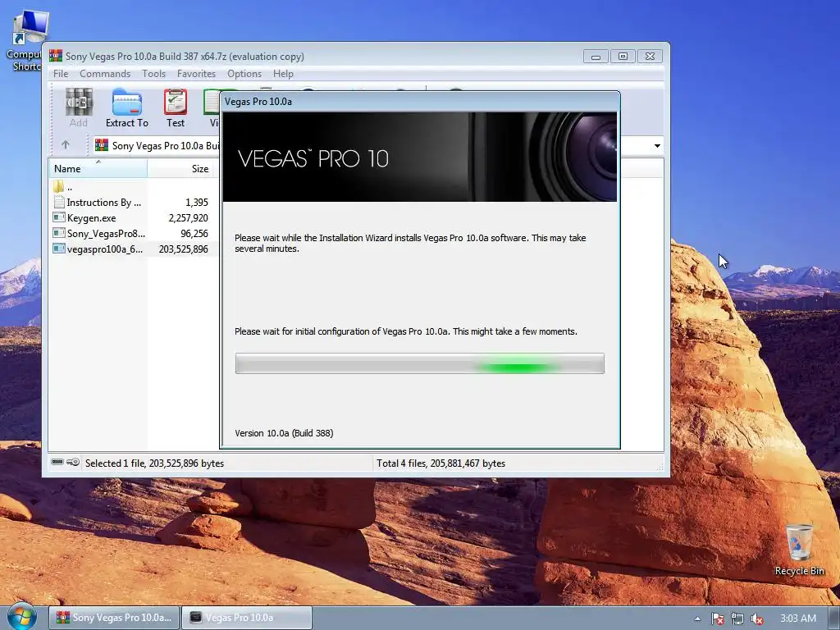The width and height of the screenshot is (840, 630).
Task: Open the Windows Start menu
Action: click(21, 617)
